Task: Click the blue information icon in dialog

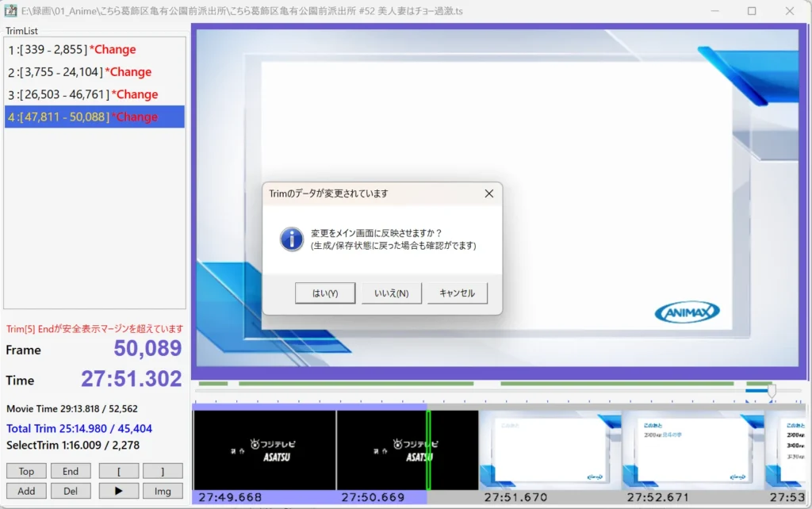Action: (x=292, y=239)
